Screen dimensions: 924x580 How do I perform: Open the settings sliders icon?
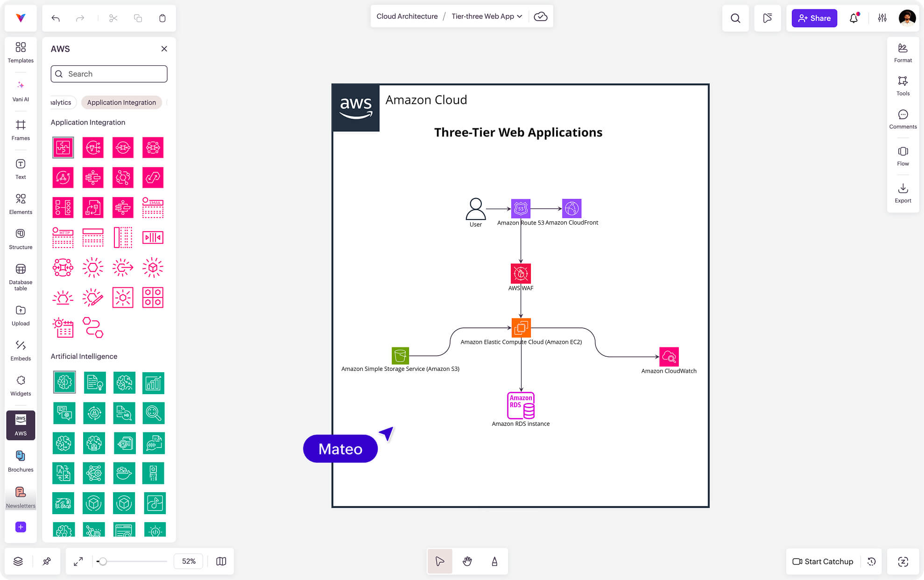point(882,18)
